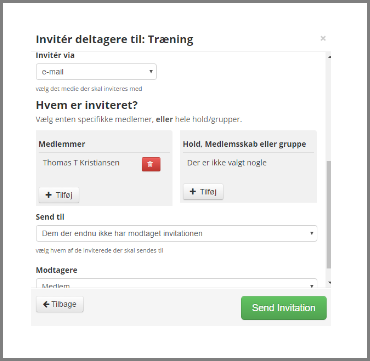This screenshot has height=361, width=370.
Task: Send the invitation with the green button
Action: coord(284,308)
